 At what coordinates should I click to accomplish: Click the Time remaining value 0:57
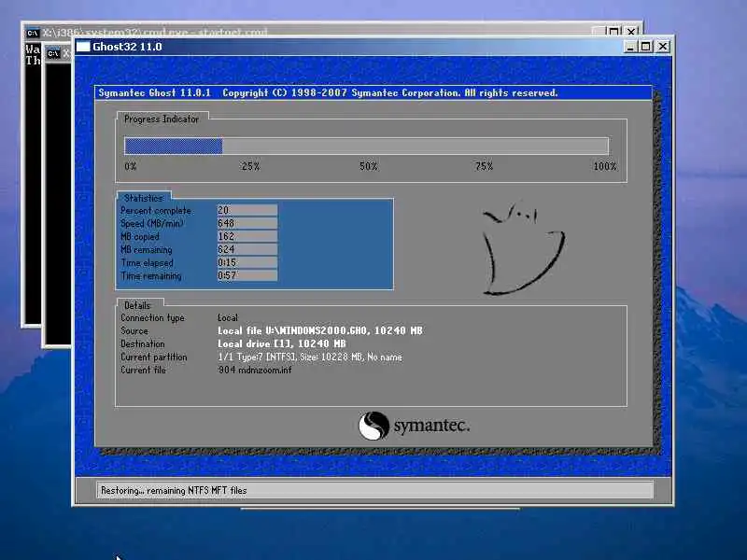point(247,275)
